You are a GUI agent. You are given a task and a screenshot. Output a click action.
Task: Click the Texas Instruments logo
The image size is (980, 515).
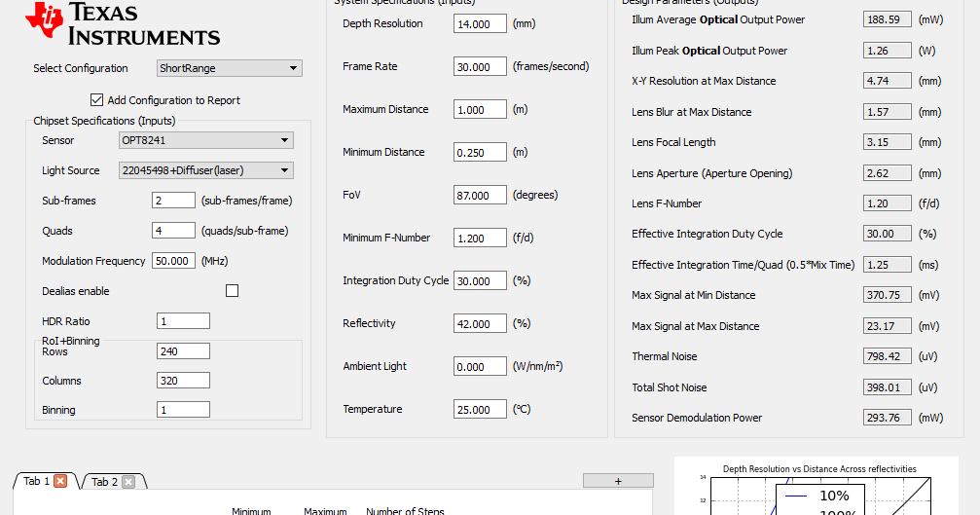pos(123,23)
